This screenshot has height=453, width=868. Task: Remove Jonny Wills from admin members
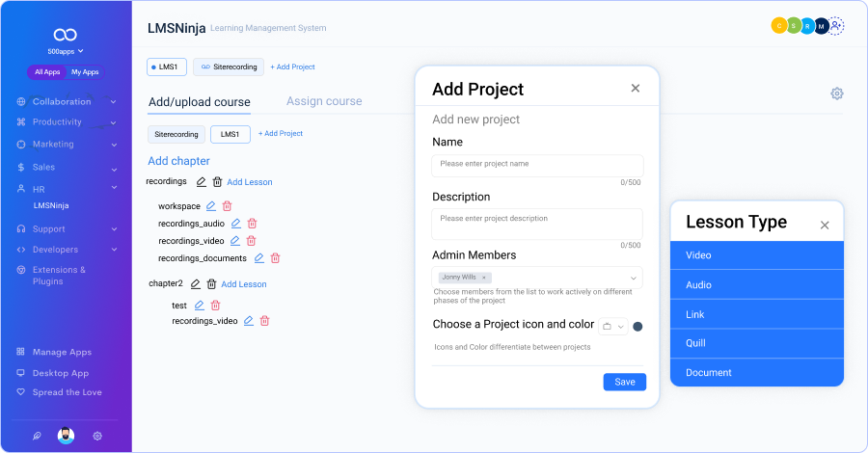tap(484, 278)
